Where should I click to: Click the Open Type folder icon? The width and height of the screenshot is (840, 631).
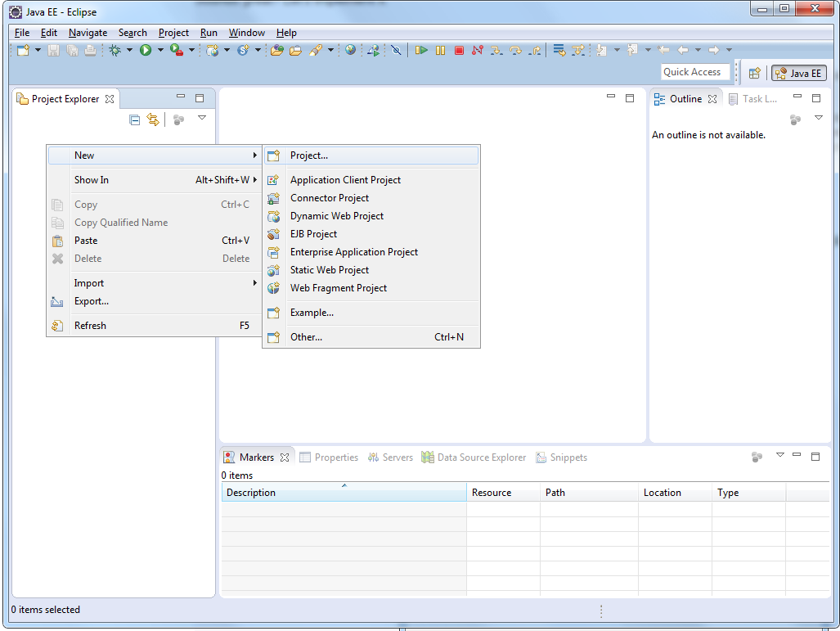(x=277, y=51)
